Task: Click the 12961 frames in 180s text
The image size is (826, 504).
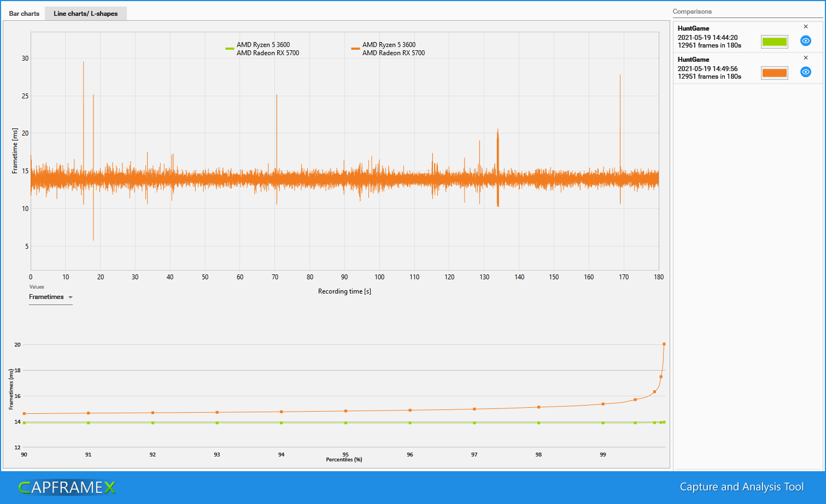Action: tap(710, 45)
